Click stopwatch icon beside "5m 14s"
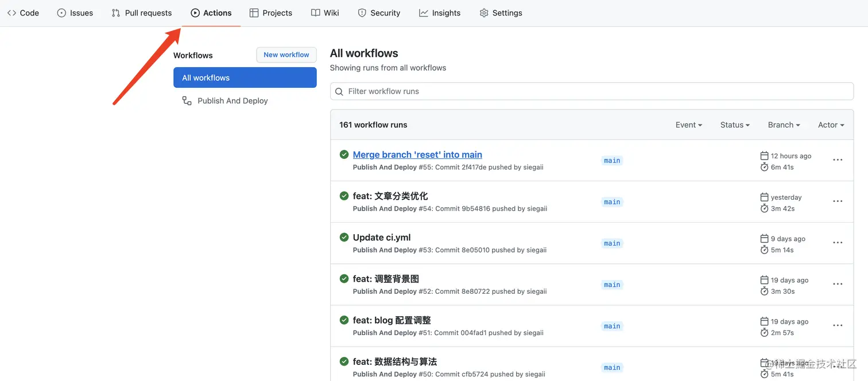The width and height of the screenshot is (868, 381). coord(764,250)
